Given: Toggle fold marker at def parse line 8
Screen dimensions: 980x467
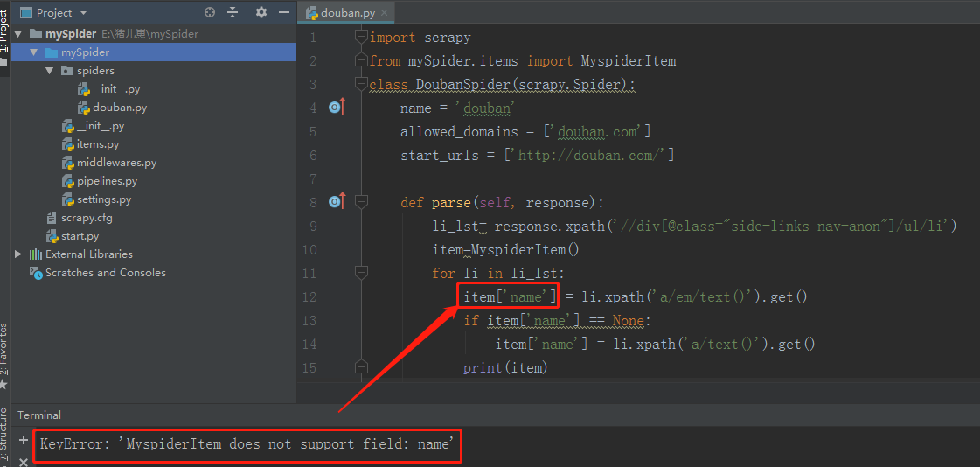Looking at the screenshot, I should coord(361,201).
